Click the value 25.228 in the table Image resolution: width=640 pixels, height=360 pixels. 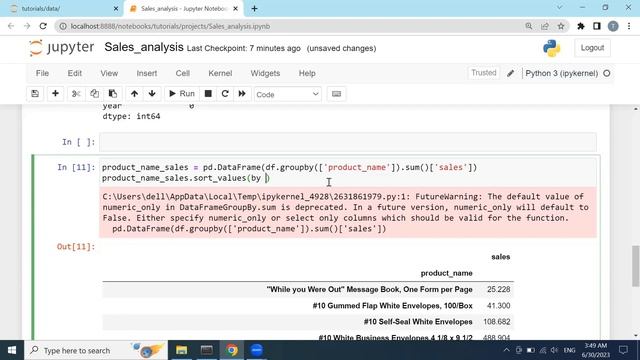coord(498,289)
